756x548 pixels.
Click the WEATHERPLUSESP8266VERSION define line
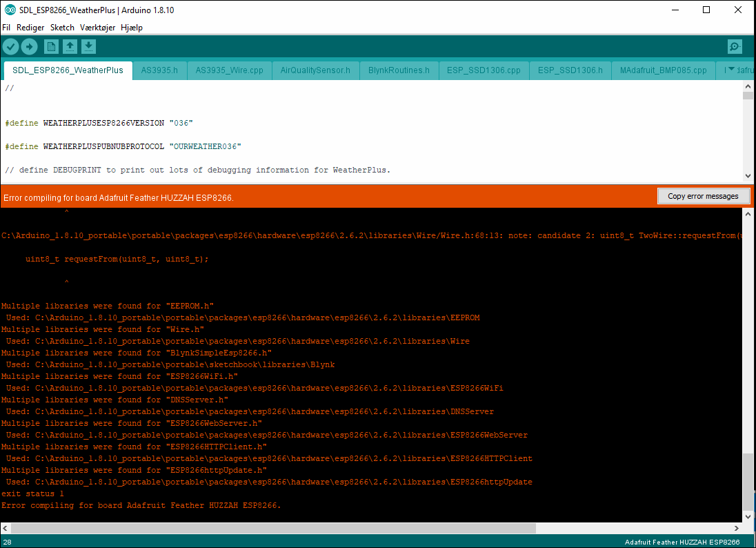pyautogui.click(x=99, y=123)
